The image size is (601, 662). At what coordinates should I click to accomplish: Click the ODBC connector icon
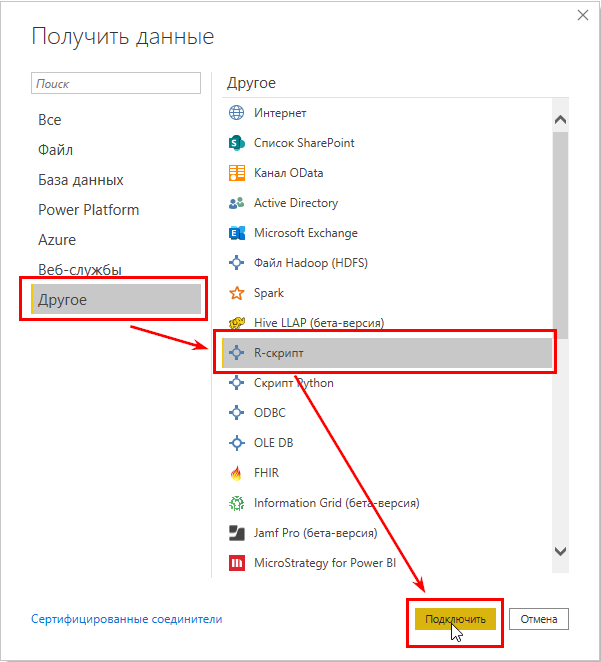tap(236, 412)
